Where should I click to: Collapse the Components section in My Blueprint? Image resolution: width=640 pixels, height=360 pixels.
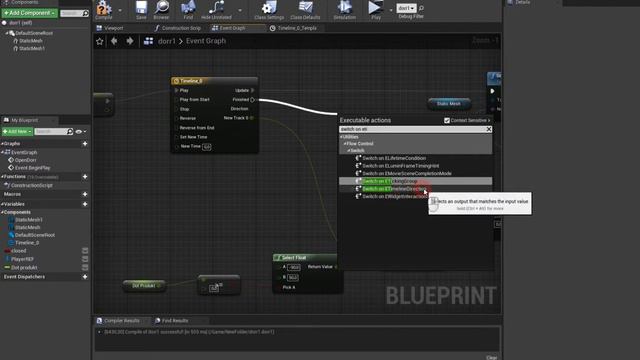pyautogui.click(x=2, y=212)
